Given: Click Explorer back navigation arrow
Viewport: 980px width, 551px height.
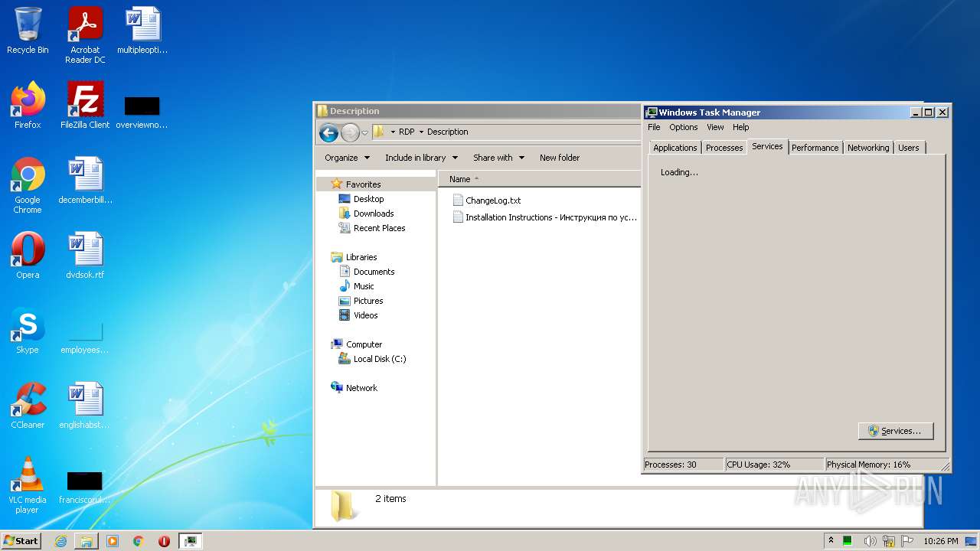Looking at the screenshot, I should point(329,132).
